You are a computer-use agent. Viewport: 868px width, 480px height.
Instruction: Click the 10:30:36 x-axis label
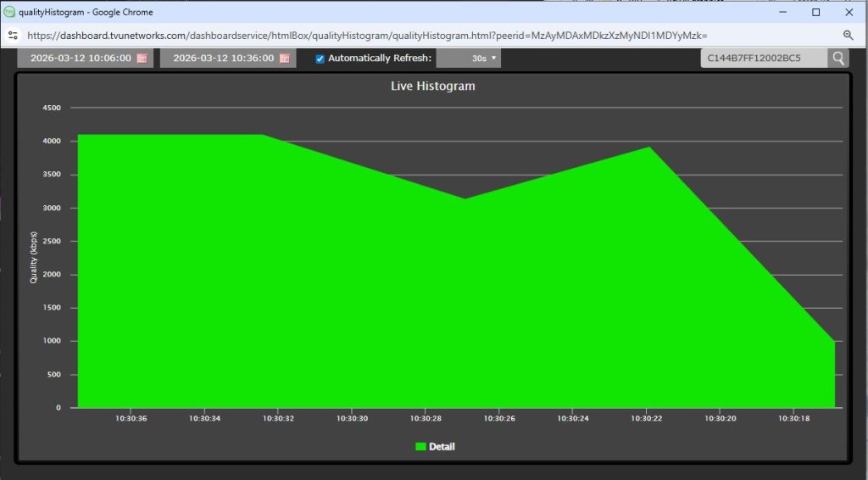(131, 419)
